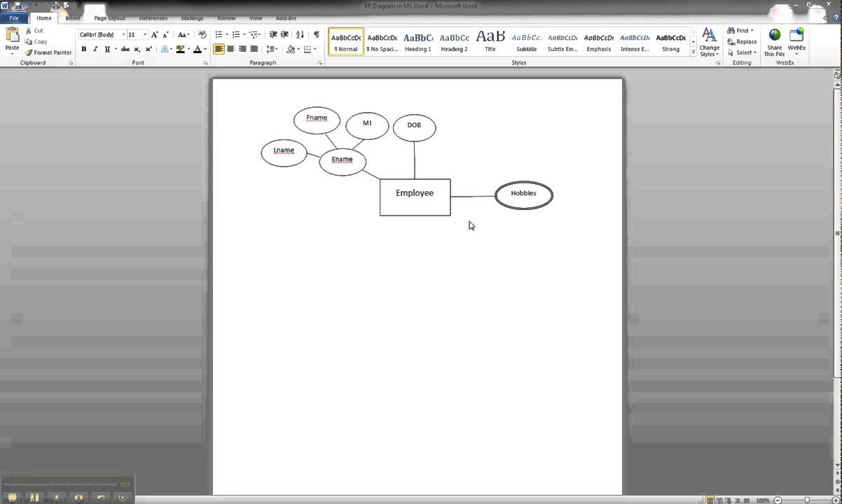Open line spacing dropdown
The height and width of the screenshot is (504, 842).
[272, 49]
